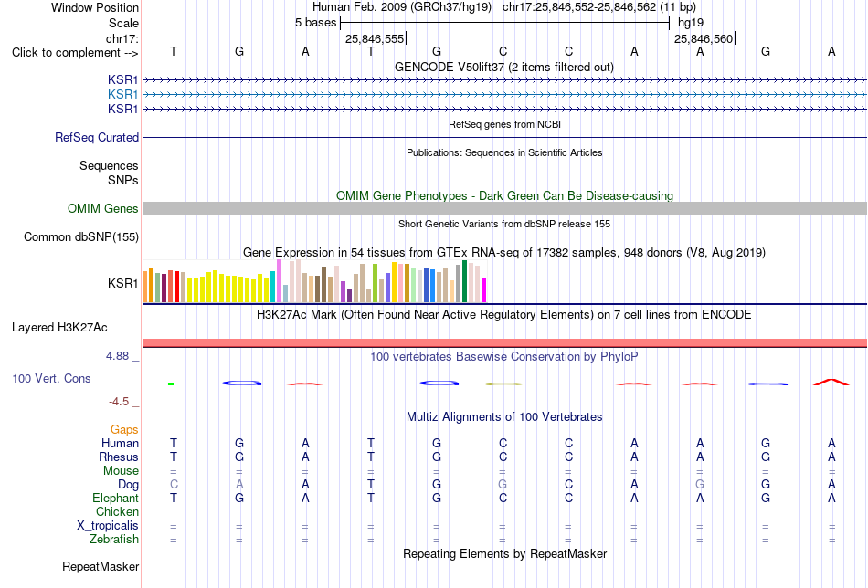Open the 'RefSeq genes from NCBI' title
This screenshot has width=868, height=588.
(x=504, y=124)
